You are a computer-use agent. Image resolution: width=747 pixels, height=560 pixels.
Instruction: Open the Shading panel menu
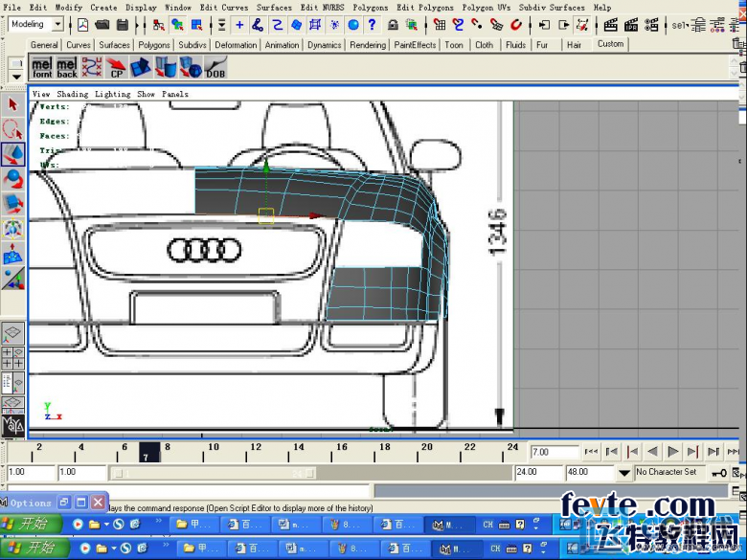point(73,94)
